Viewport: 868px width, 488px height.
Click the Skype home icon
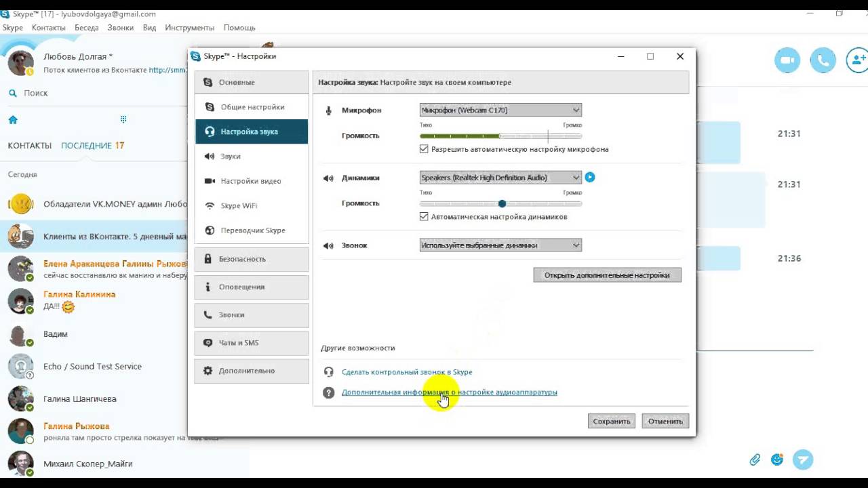coord(13,119)
